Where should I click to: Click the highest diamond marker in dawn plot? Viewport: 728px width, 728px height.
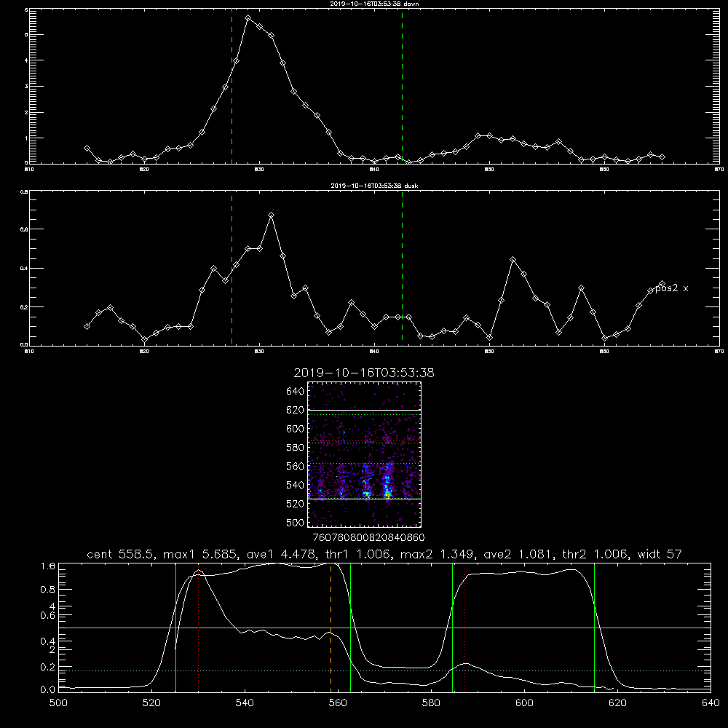pyautogui.click(x=248, y=18)
